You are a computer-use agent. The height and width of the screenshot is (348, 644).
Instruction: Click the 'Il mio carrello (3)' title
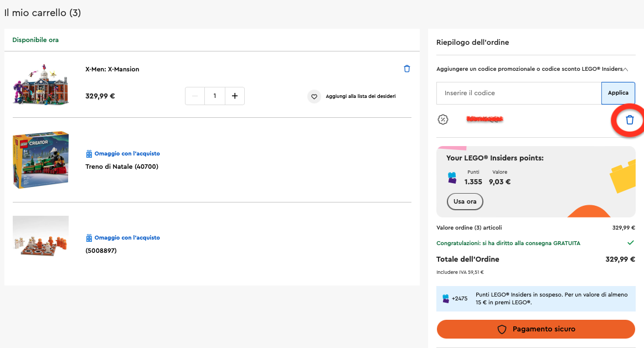tap(43, 13)
